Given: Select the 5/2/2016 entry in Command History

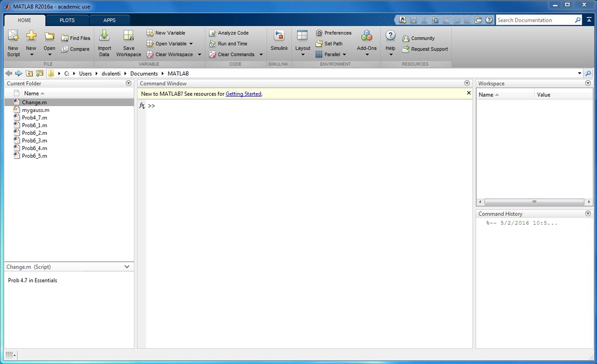Looking at the screenshot, I should tap(522, 223).
